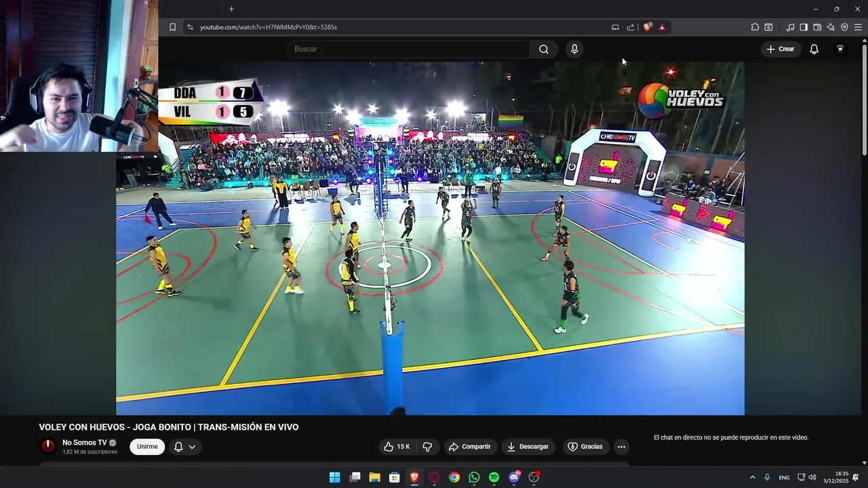Open Spotify from taskbar

point(494,477)
